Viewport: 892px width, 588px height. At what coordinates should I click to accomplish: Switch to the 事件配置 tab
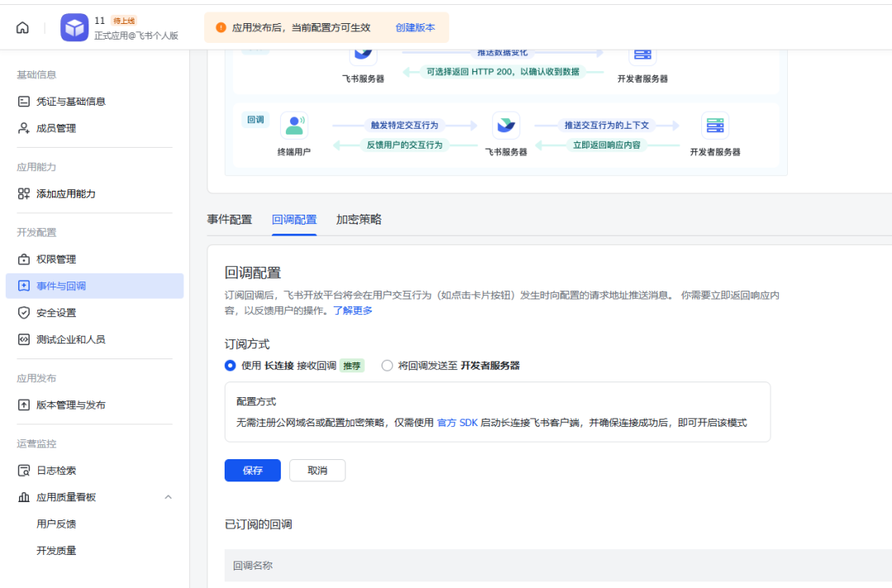tap(229, 219)
